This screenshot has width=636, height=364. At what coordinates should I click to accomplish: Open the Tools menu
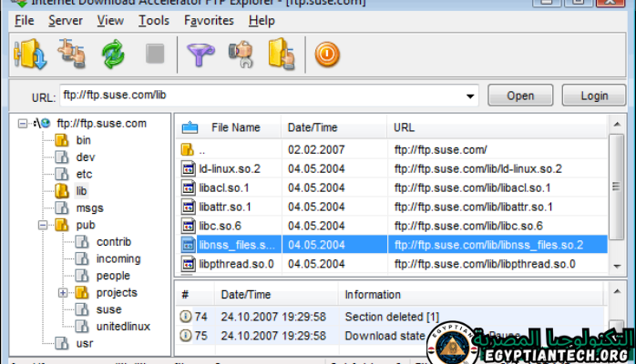tap(154, 20)
